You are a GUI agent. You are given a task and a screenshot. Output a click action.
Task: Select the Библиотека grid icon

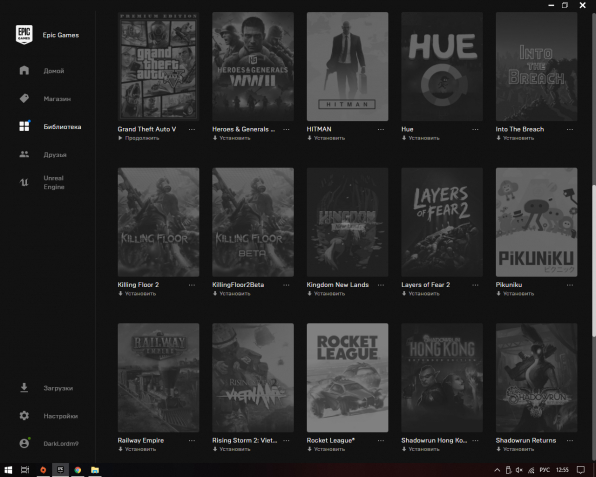tap(24, 126)
